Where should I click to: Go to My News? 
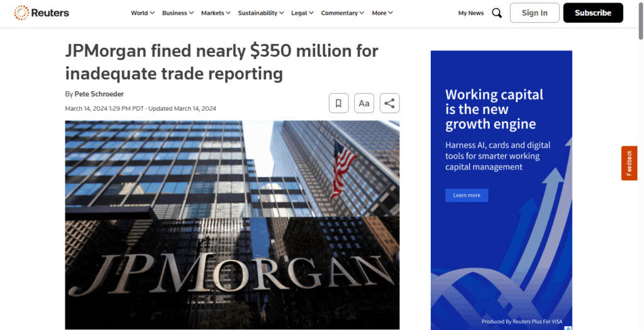point(470,13)
